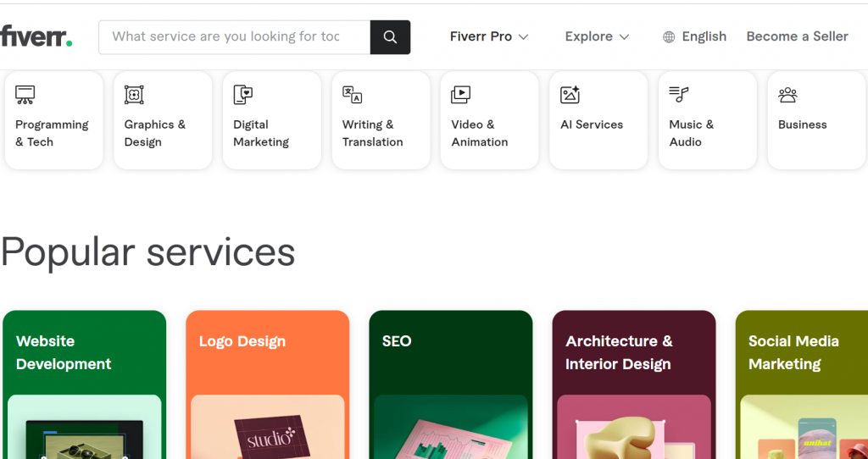Viewport: 868px width, 459px height.
Task: Choose the Music & Audio note icon
Action: (x=679, y=95)
